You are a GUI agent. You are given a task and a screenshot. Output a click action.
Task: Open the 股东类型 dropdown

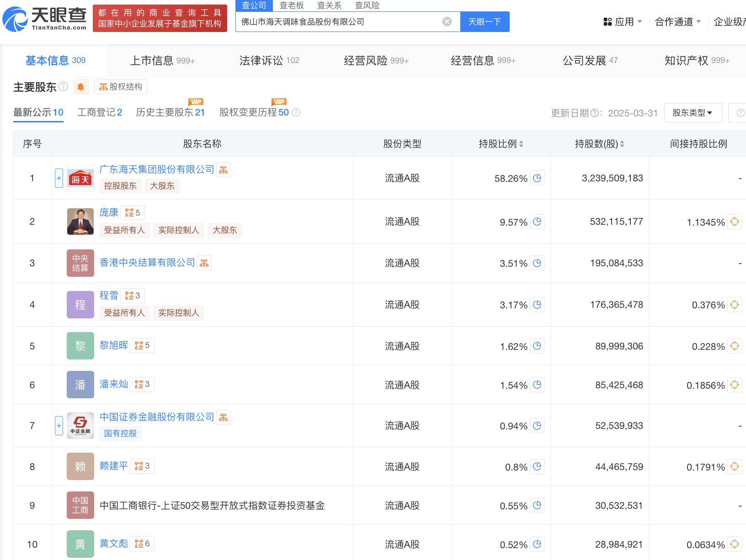pos(693,113)
